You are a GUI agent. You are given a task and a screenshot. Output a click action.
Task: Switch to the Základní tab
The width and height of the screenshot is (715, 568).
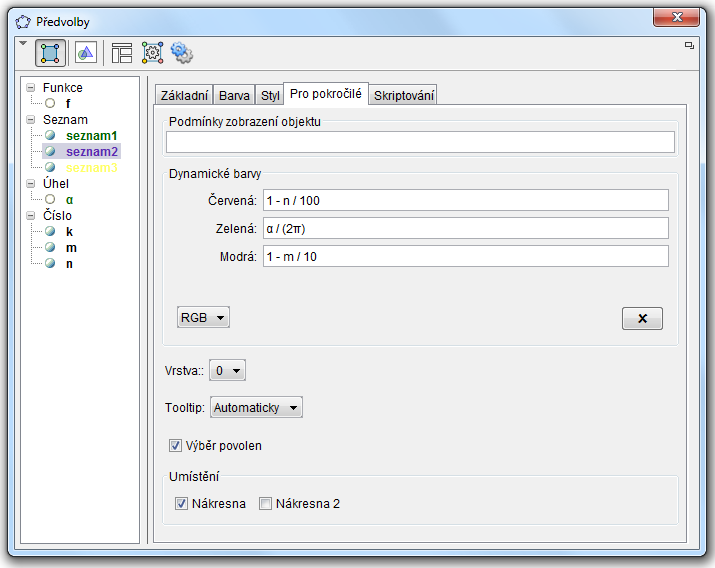pyautogui.click(x=184, y=95)
